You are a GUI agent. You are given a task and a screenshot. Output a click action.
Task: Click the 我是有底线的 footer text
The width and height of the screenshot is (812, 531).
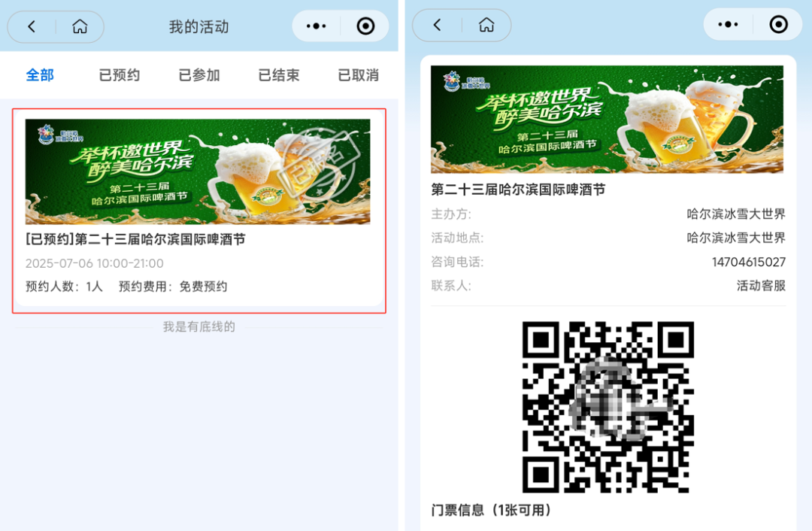199,326
